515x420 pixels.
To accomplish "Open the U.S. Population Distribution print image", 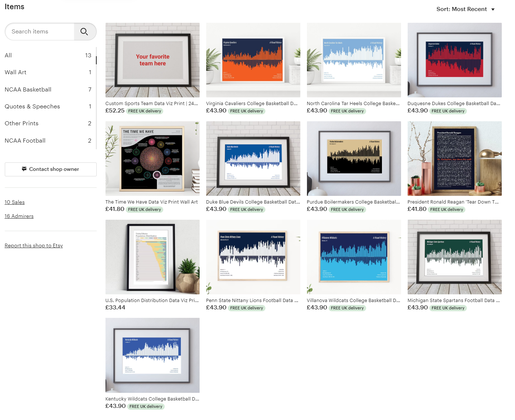I will [153, 257].
